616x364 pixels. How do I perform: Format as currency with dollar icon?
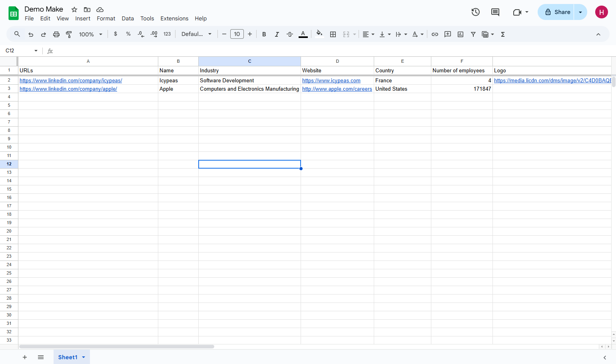[116, 34]
